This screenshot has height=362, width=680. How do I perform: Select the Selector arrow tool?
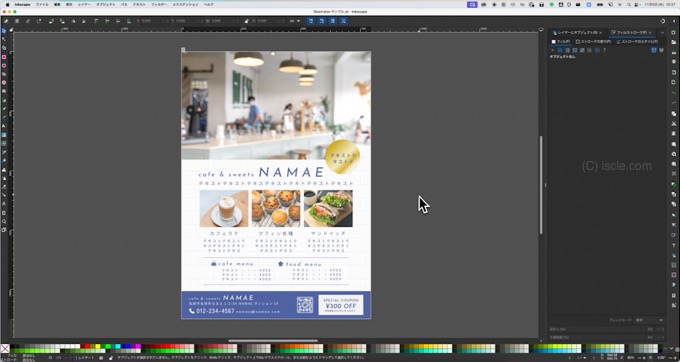coord(4,31)
